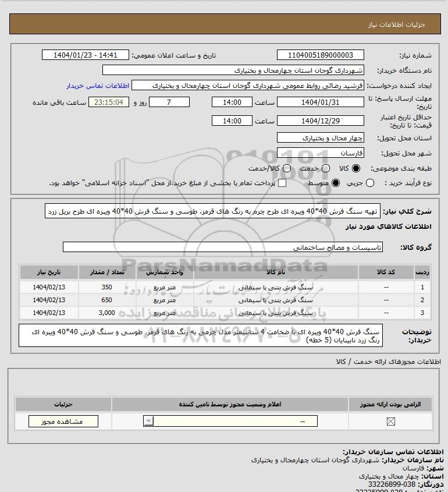Click the ردیف column header
Screen dimensions: 448x492
422,272
